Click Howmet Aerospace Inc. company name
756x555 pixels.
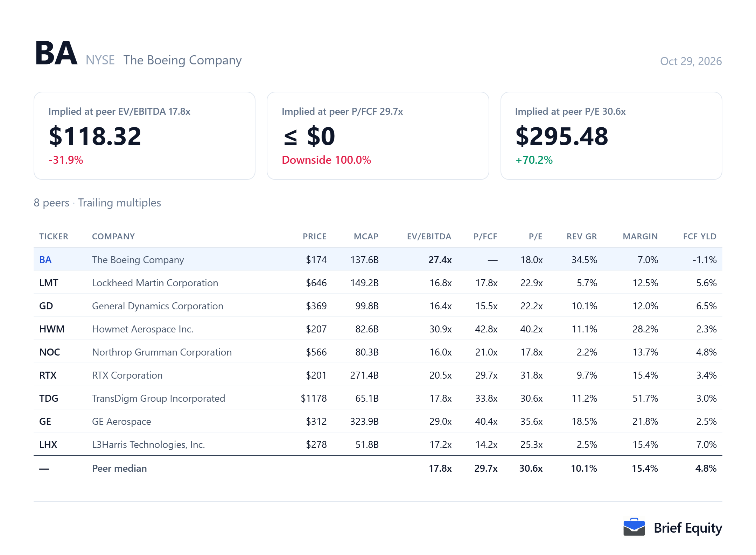pos(143,329)
